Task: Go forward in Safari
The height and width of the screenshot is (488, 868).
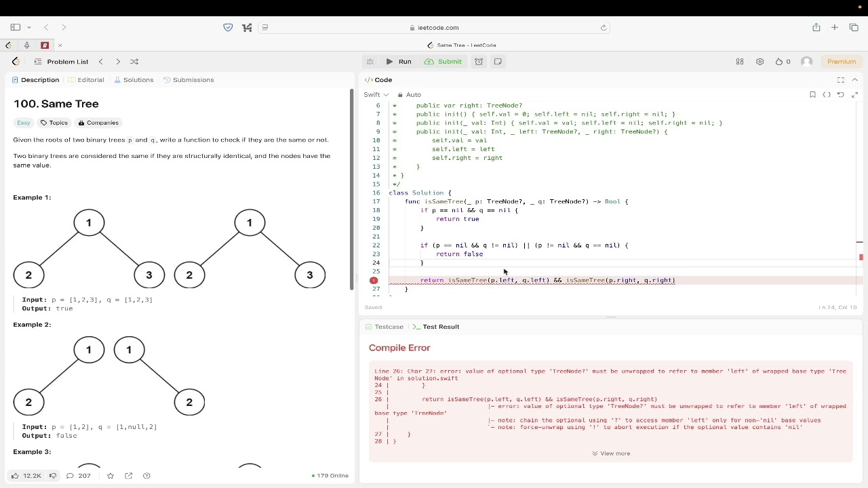Action: pyautogui.click(x=64, y=28)
